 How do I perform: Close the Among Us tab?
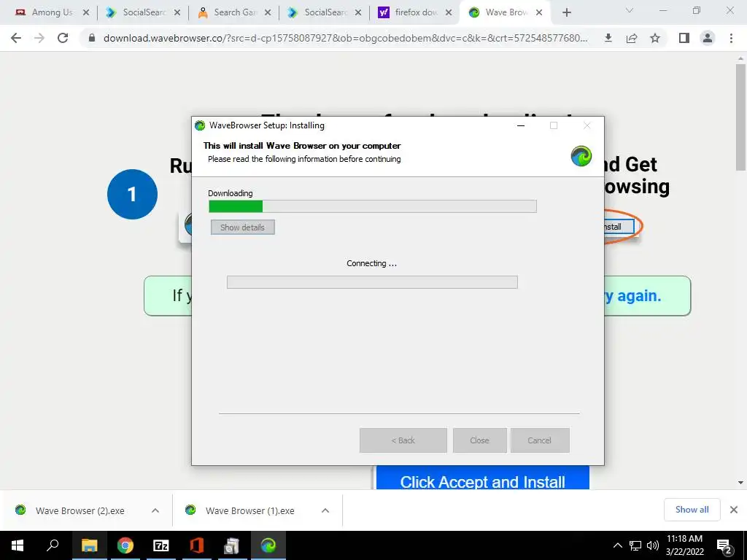click(x=86, y=12)
